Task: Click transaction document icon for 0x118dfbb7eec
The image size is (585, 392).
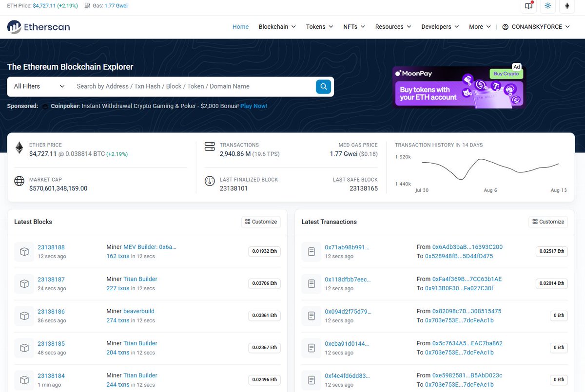Action: tap(311, 283)
